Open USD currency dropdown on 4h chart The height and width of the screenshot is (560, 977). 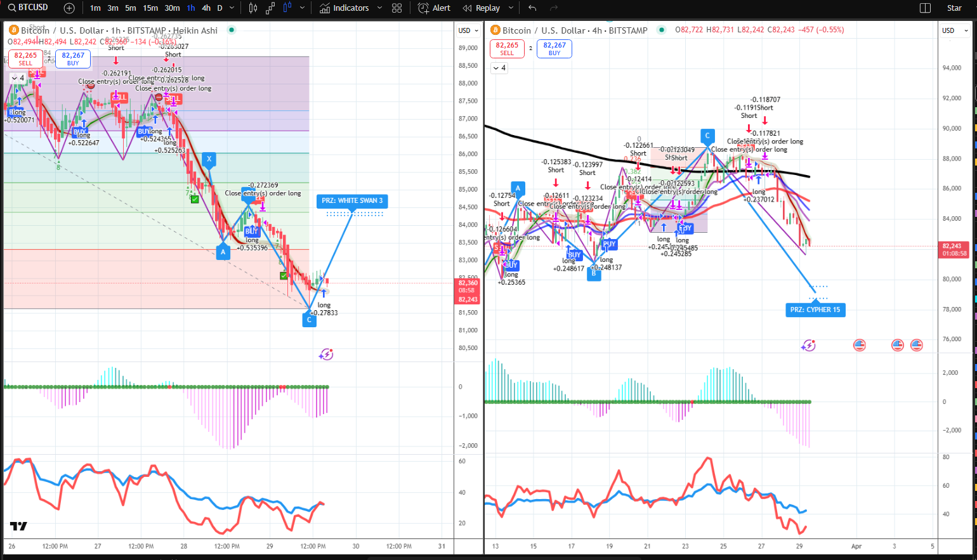pyautogui.click(x=955, y=30)
